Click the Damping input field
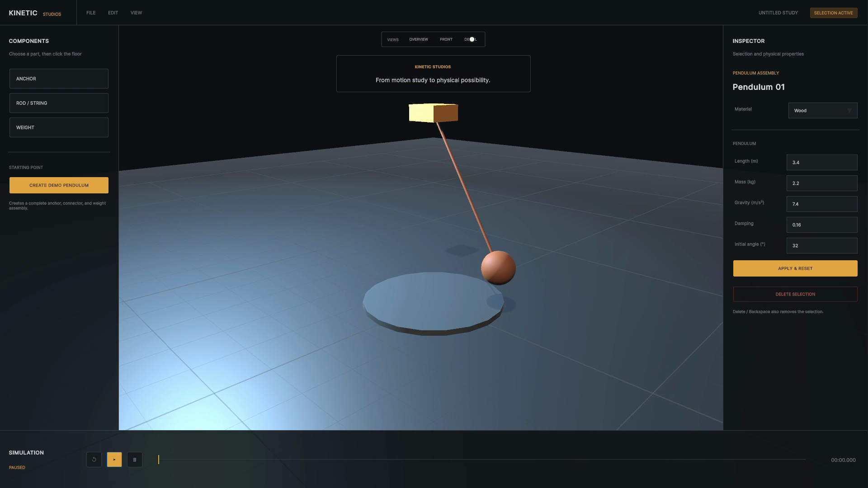This screenshot has width=868, height=488. tap(822, 225)
